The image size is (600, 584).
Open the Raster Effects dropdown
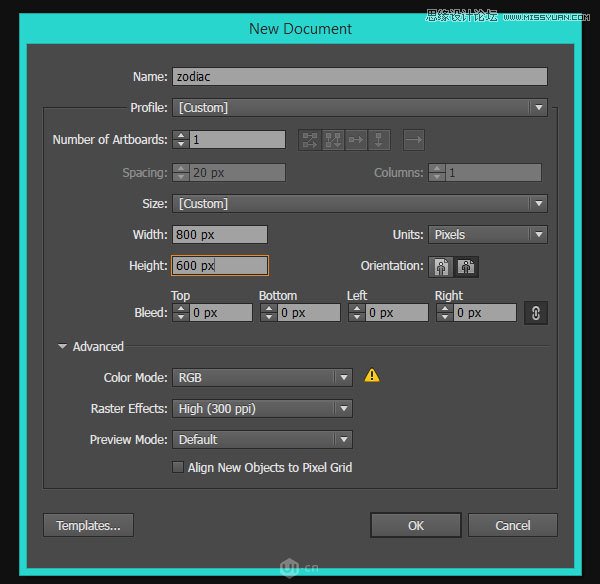tap(262, 409)
